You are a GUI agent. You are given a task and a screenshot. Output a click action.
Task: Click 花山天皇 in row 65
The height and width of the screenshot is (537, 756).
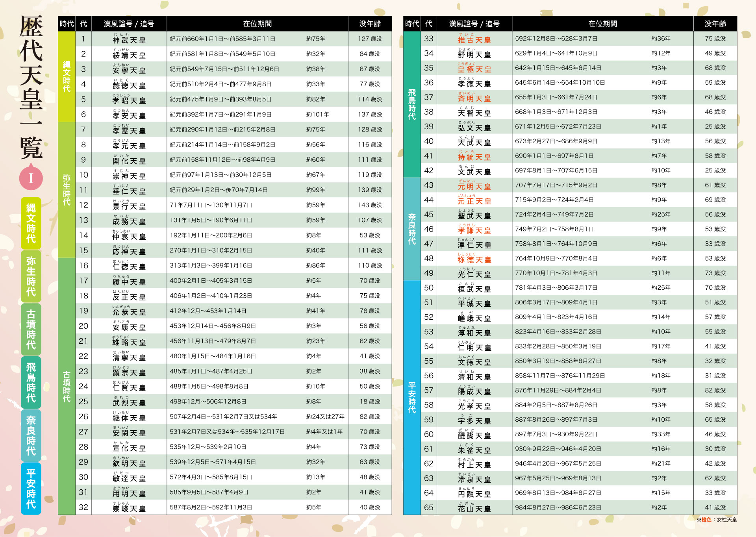[x=474, y=509]
